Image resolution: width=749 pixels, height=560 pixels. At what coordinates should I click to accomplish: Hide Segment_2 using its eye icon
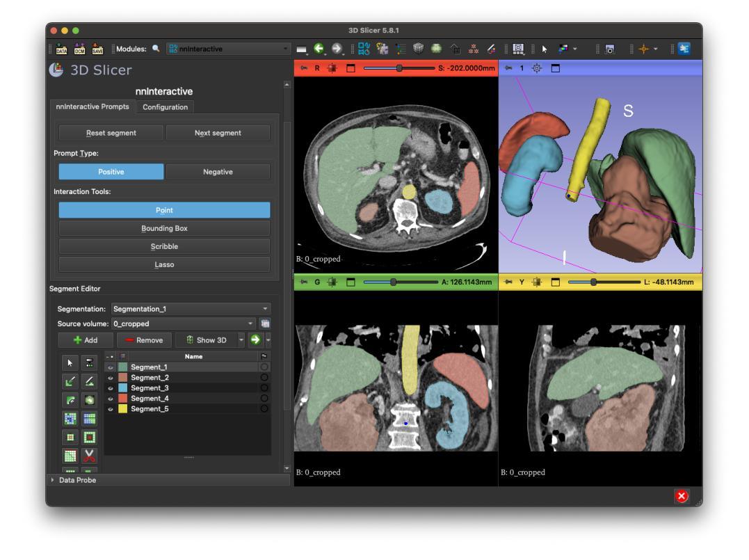[x=111, y=378]
